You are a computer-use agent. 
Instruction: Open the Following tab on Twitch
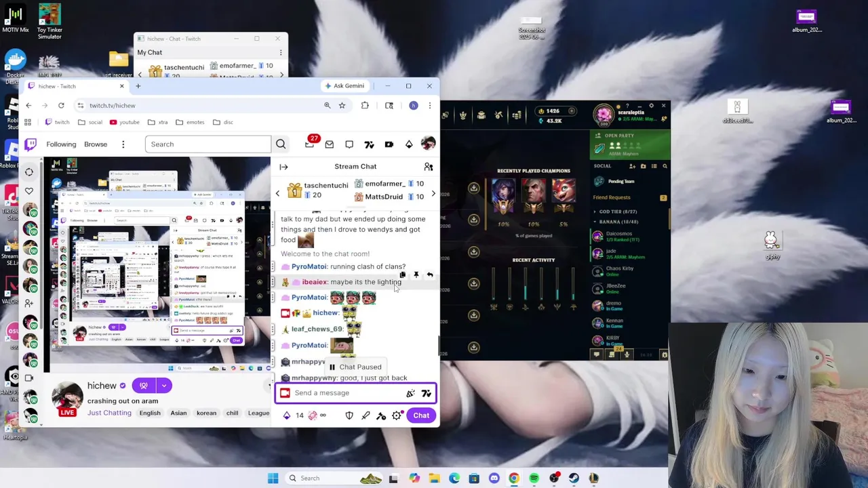click(x=61, y=144)
